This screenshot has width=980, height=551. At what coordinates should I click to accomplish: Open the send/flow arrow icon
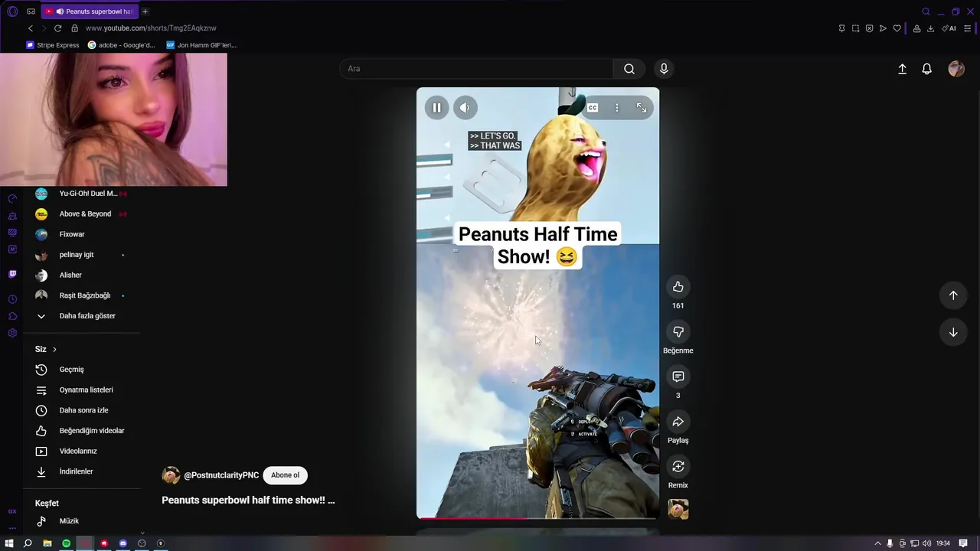[883, 28]
